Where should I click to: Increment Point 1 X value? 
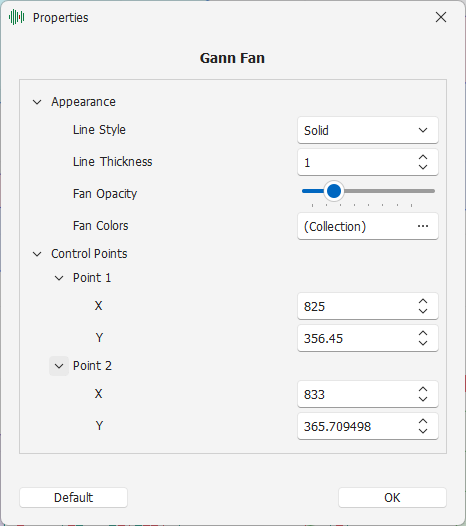point(423,301)
